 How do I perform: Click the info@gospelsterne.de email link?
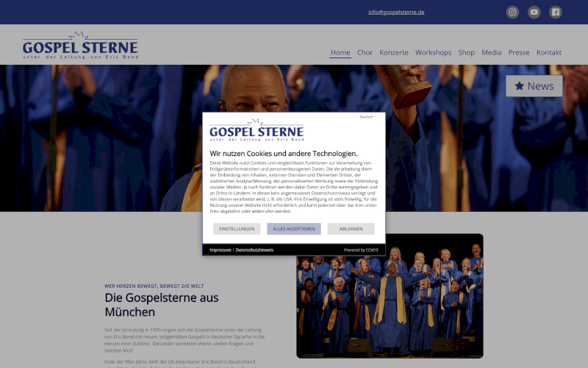(396, 12)
